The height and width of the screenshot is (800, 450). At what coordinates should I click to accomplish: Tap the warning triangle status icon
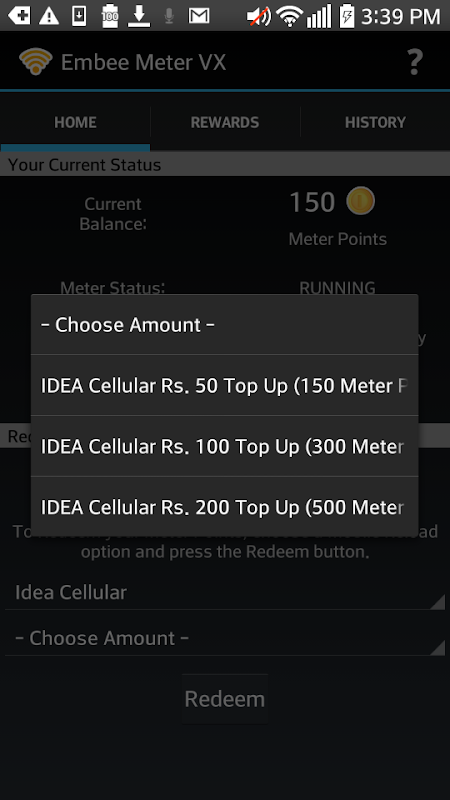[49, 16]
